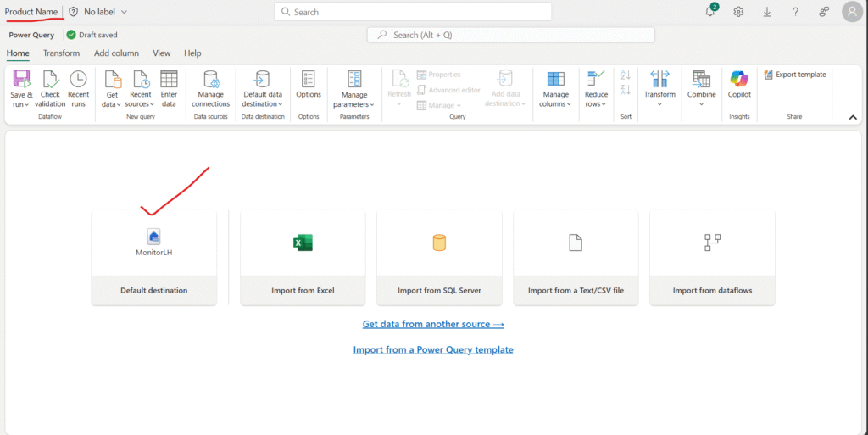Expand the No label dropdown chevron
This screenshot has height=435, width=868.
pyautogui.click(x=124, y=12)
